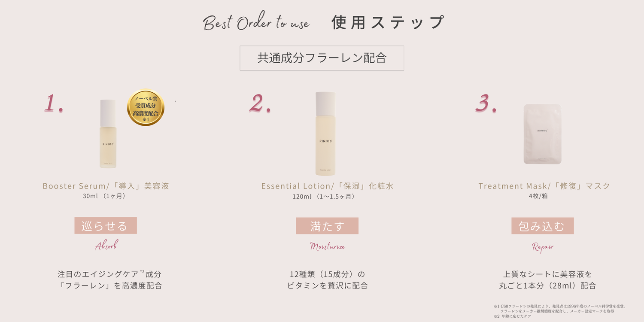Click the pink step number 2
The width and height of the screenshot is (644, 322).
coord(260,104)
